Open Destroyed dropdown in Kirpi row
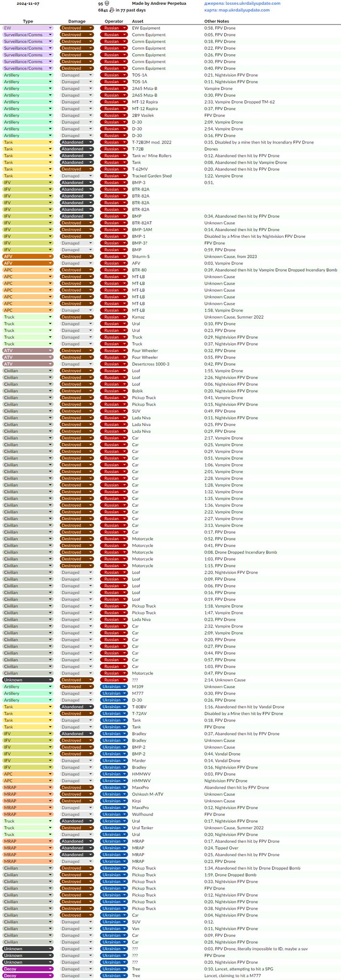The image size is (341, 980). [x=77, y=801]
